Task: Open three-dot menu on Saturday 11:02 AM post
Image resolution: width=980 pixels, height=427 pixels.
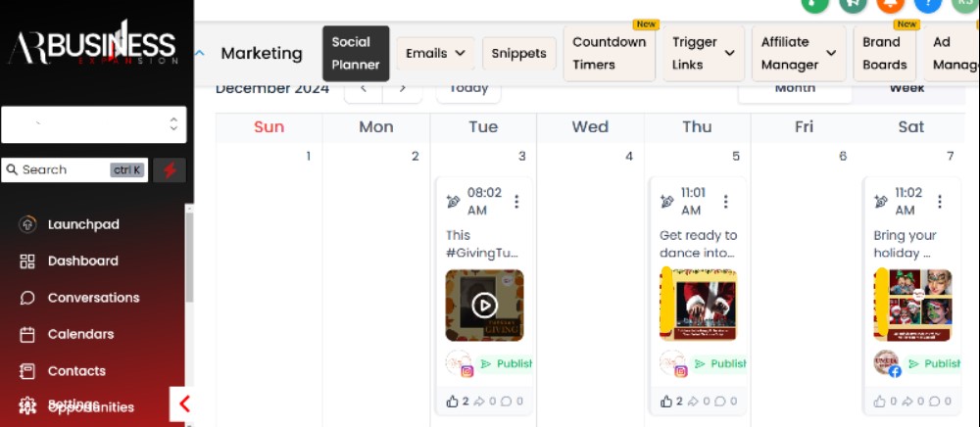Action: click(x=939, y=202)
